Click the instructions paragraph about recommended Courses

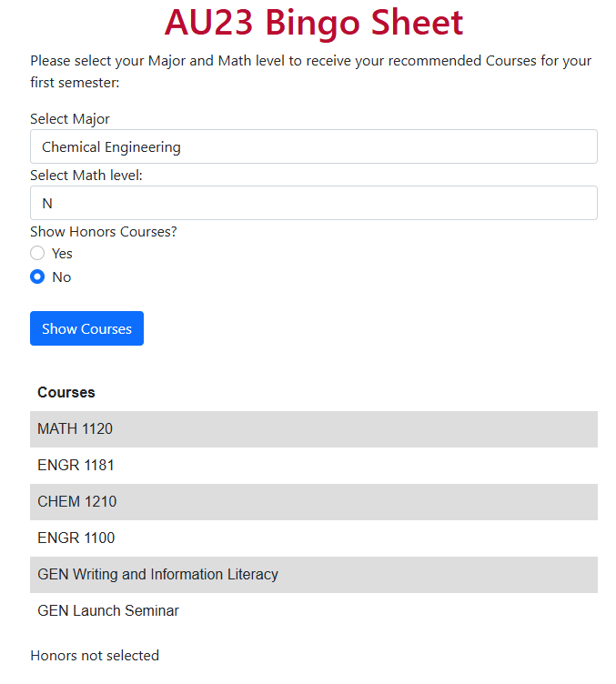pyautogui.click(x=310, y=72)
